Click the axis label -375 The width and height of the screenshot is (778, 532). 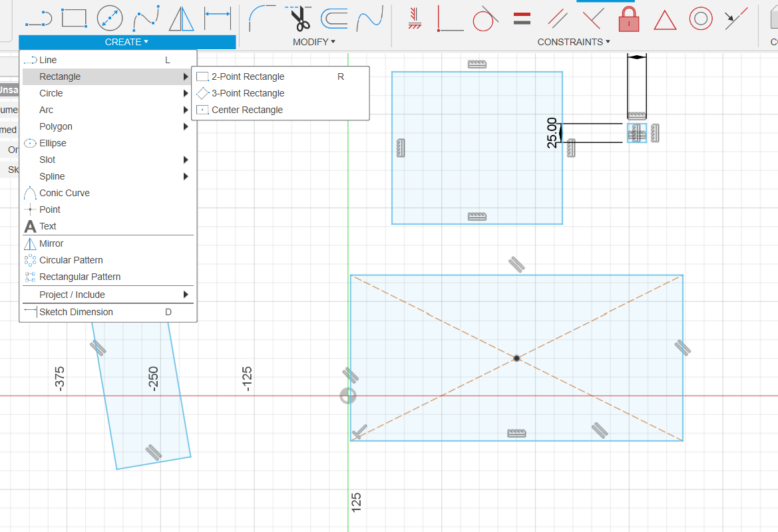pyautogui.click(x=59, y=379)
